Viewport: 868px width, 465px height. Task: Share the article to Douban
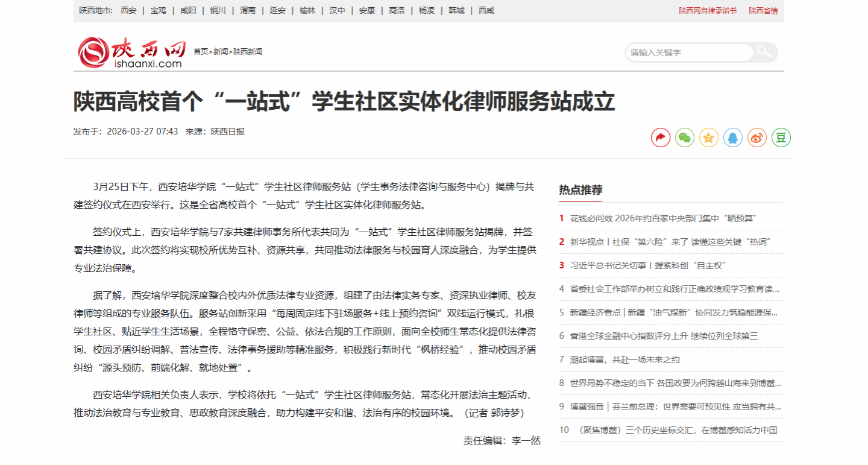click(x=781, y=138)
